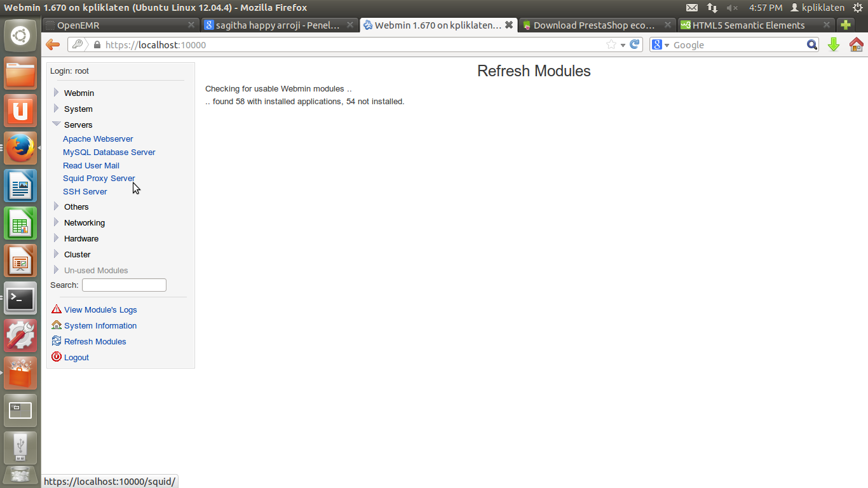
Task: Open Apache Webserver module
Action: point(98,139)
